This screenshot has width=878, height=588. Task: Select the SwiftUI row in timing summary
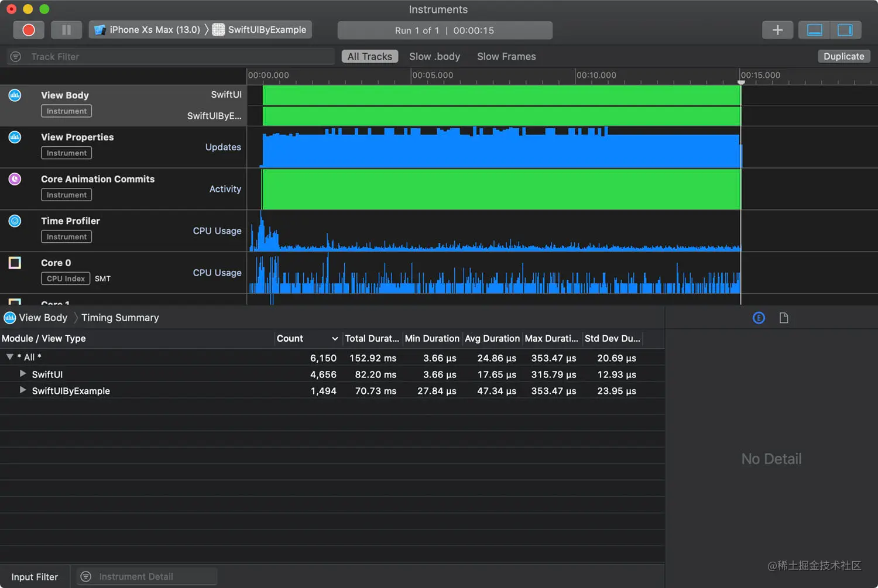(x=332, y=374)
